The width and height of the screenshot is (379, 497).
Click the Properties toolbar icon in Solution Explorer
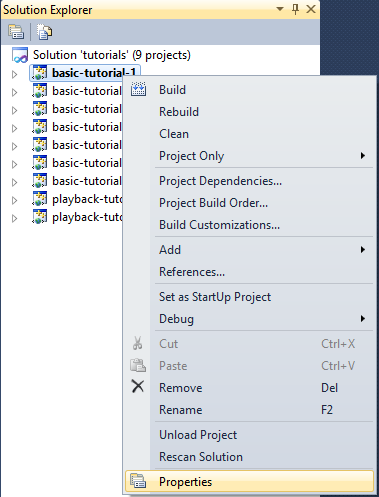(x=16, y=32)
